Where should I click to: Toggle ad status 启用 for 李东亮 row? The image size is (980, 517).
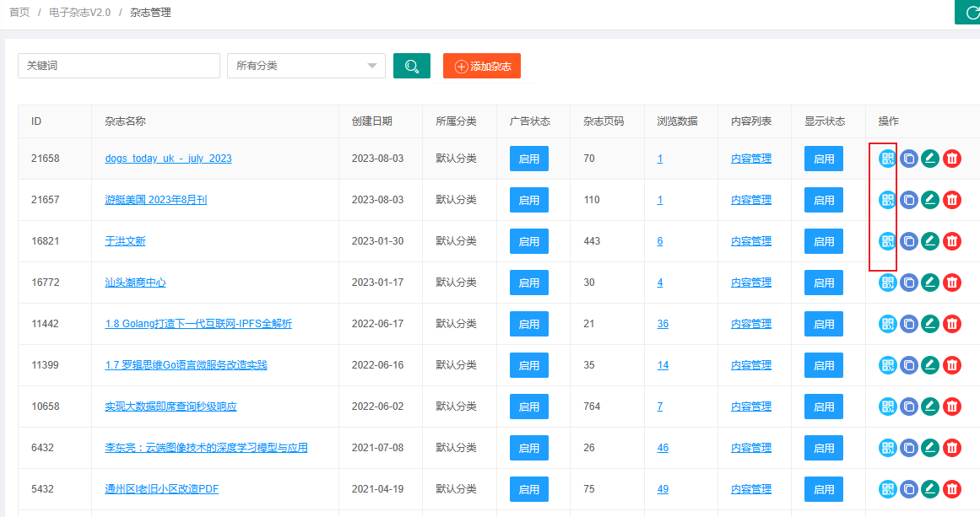coord(529,448)
